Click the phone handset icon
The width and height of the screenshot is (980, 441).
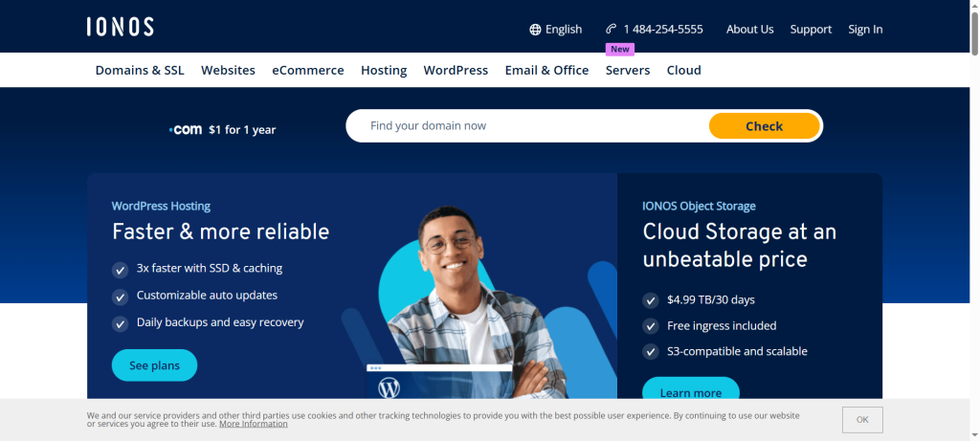pos(612,30)
